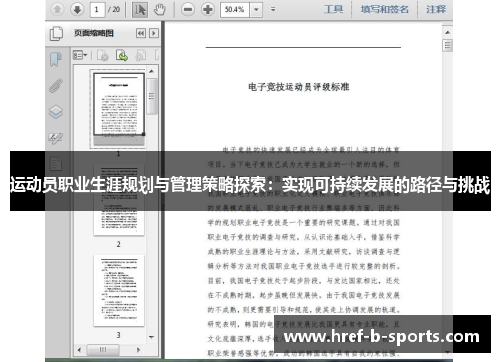This screenshot has height=362, width=500.
Task: Open the attachments paperclip panel
Action: [x=56, y=85]
